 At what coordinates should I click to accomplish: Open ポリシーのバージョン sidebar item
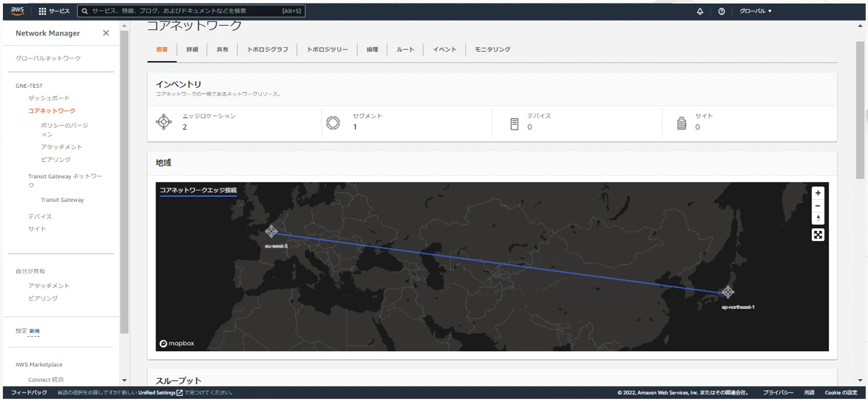coord(64,129)
